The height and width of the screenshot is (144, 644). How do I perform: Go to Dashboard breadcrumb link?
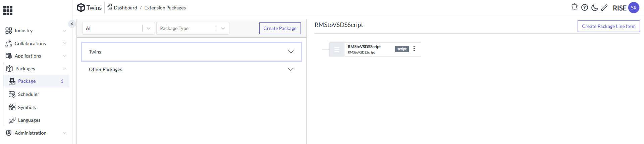click(x=125, y=8)
